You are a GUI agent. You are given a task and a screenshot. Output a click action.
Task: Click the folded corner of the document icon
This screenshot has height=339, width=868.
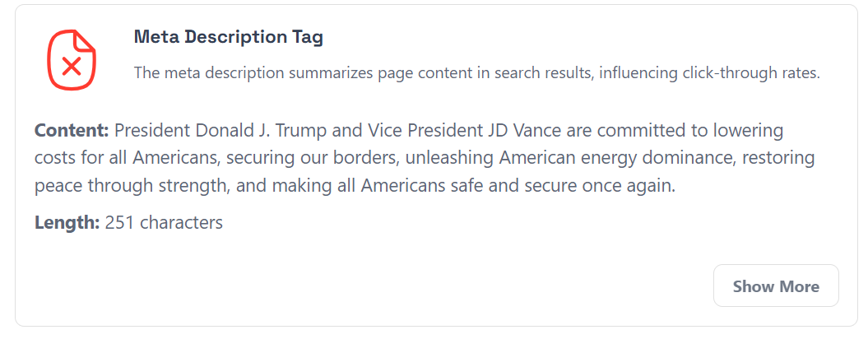85,40
